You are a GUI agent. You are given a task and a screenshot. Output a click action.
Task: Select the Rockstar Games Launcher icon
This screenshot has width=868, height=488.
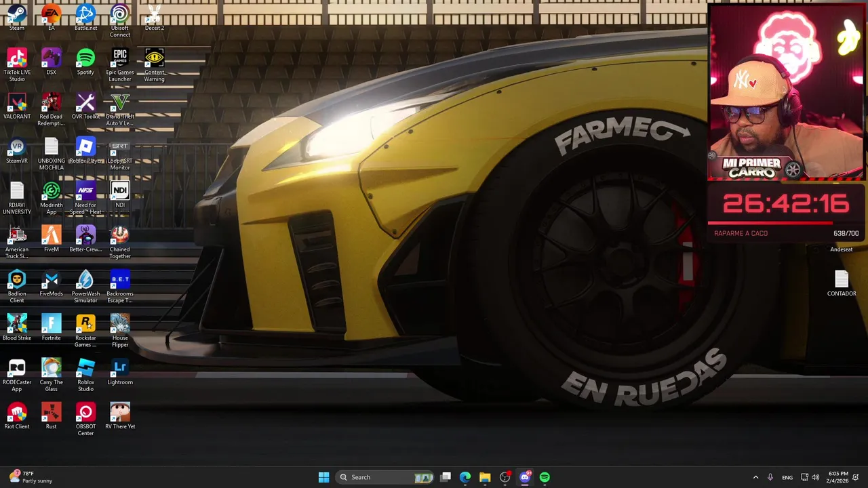click(x=85, y=331)
